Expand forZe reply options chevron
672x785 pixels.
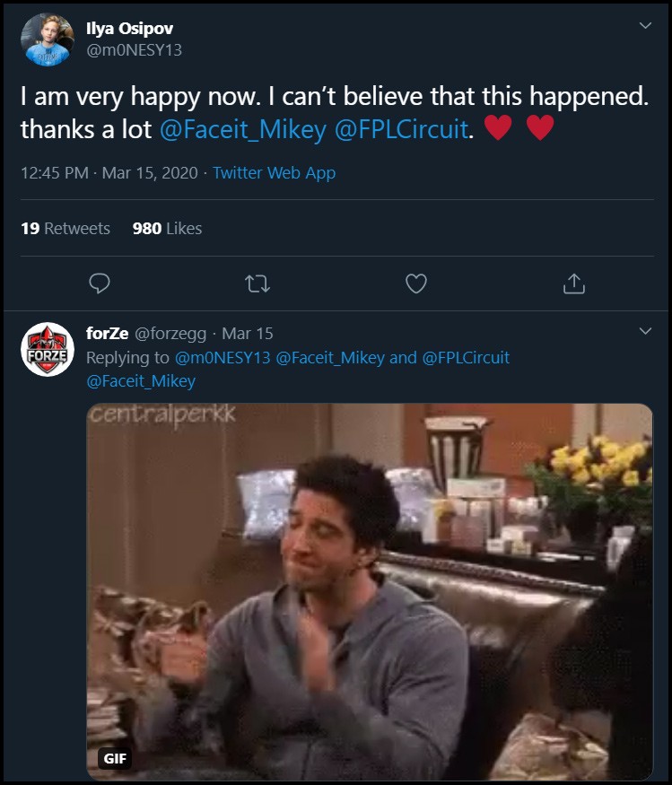(645, 332)
